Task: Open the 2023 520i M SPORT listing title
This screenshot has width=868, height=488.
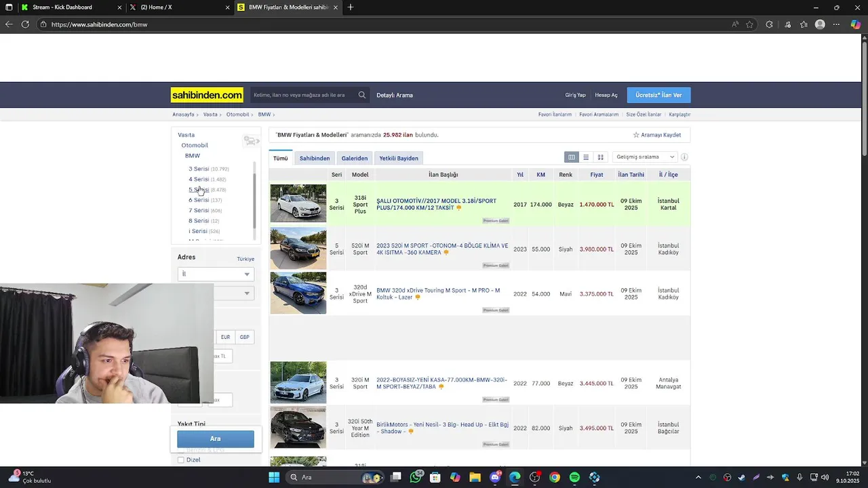Action: click(442, 249)
